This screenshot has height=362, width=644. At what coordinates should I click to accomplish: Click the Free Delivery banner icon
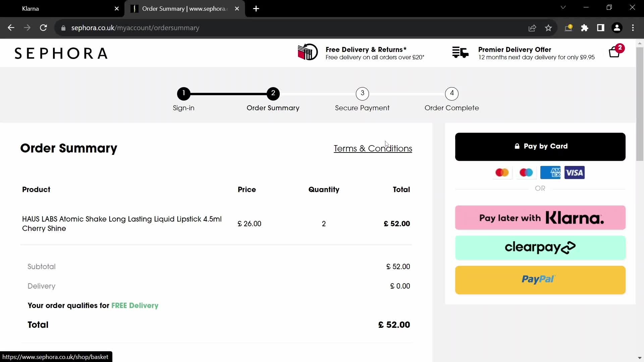[307, 53]
